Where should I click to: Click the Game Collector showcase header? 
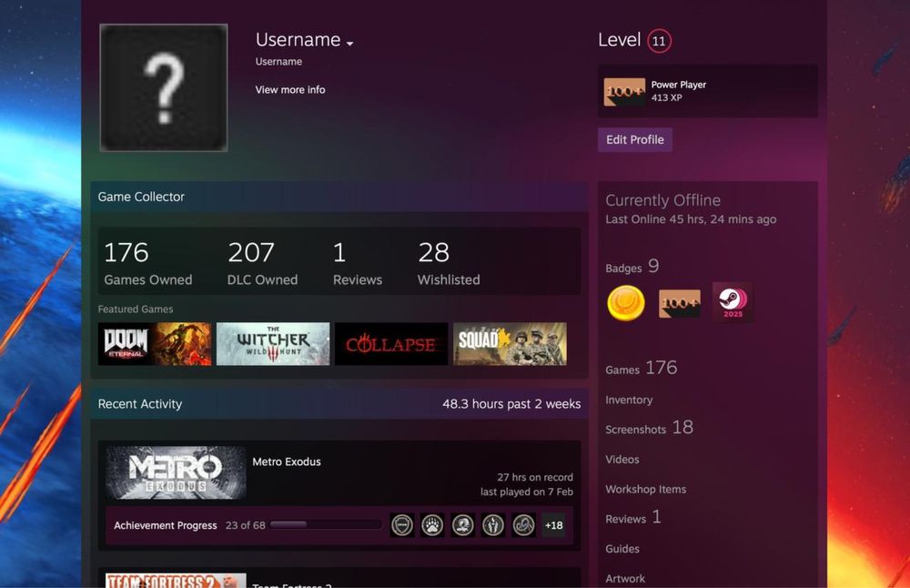click(x=339, y=197)
